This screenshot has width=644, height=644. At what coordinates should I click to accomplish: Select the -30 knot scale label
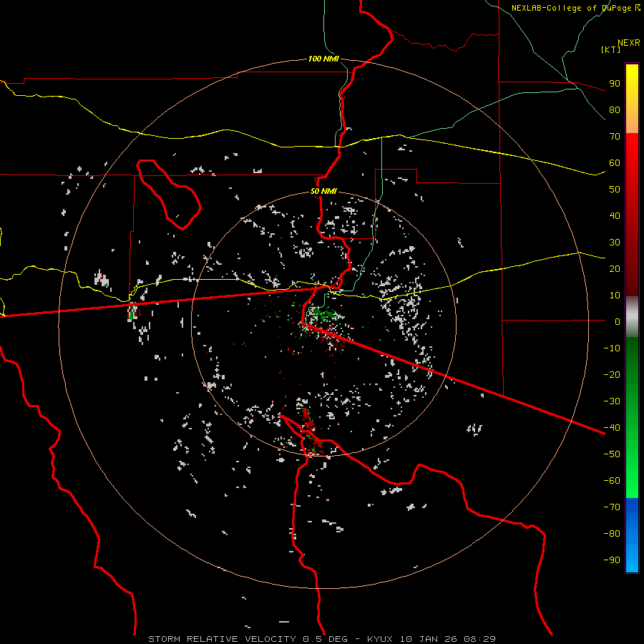(612, 401)
